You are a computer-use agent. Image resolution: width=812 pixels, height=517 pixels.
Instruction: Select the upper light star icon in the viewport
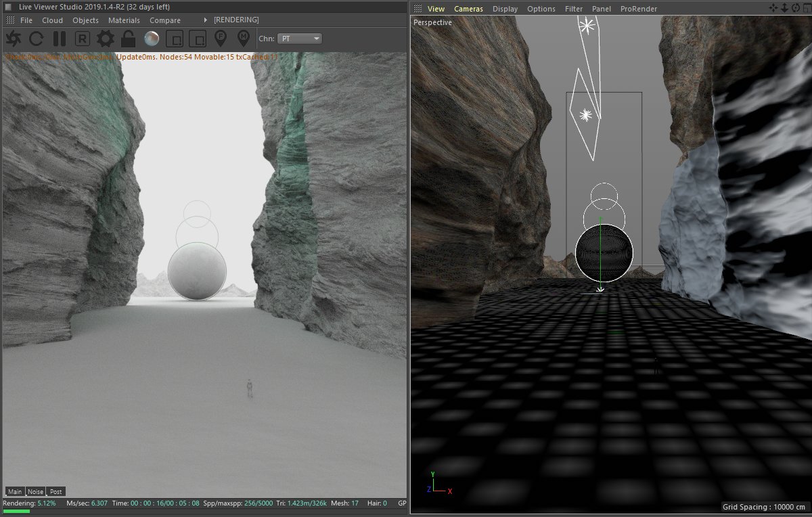587,26
